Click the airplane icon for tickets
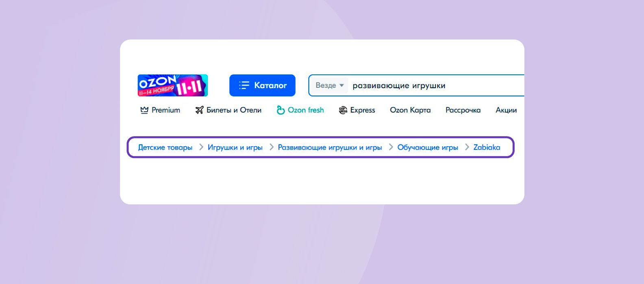 pyautogui.click(x=199, y=110)
